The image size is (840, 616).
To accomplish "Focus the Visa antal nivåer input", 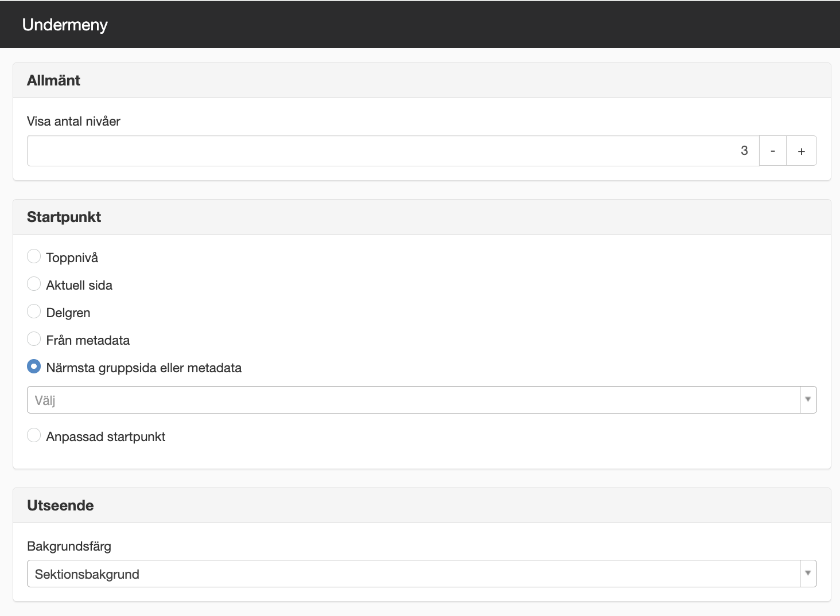I will tap(393, 151).
